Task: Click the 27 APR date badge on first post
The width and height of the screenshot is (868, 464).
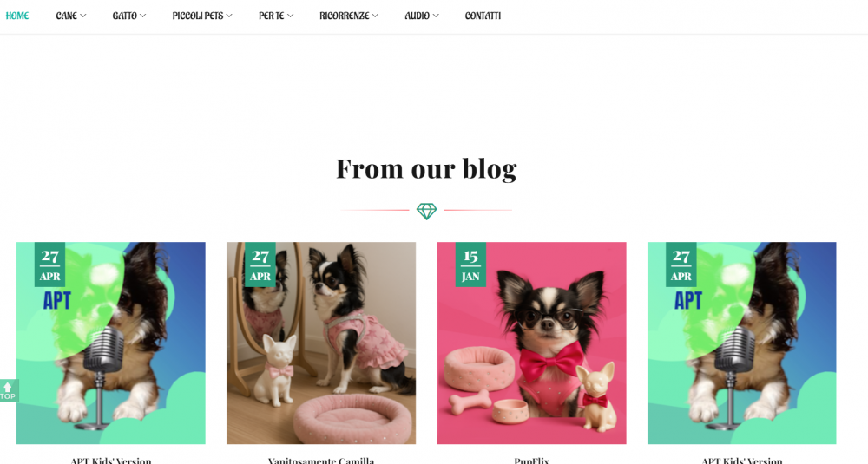Action: coord(49,265)
